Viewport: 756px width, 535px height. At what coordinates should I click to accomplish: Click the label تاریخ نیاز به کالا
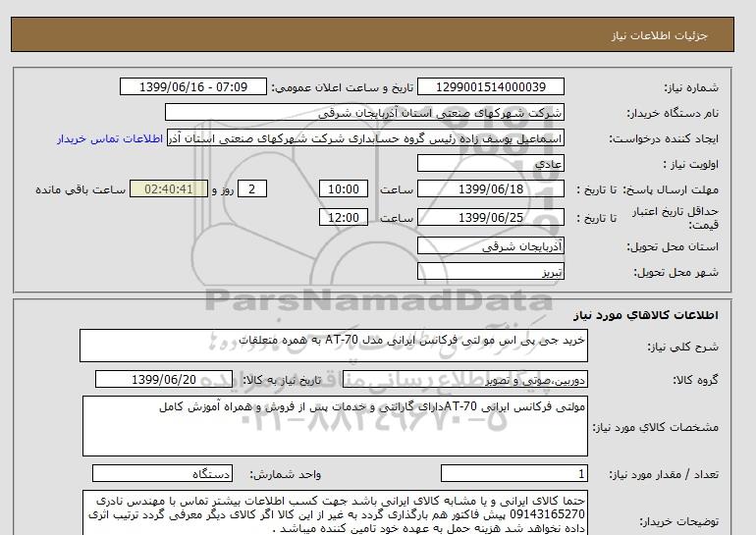pyautogui.click(x=282, y=380)
